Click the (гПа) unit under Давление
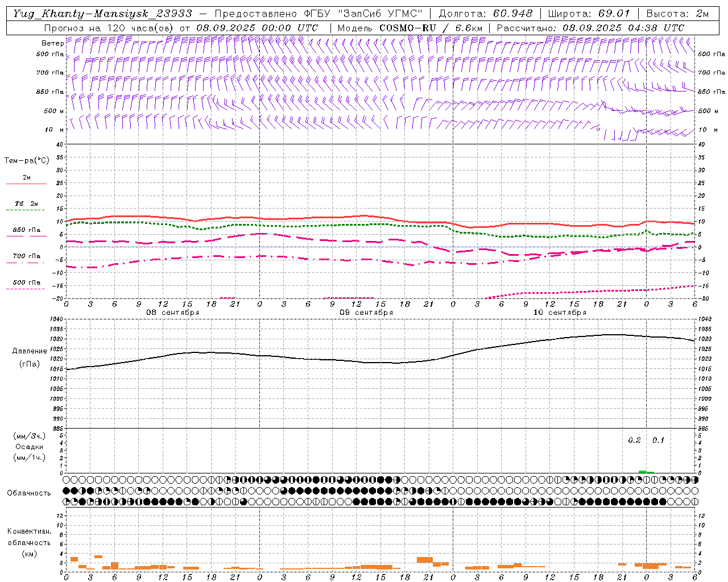The width and height of the screenshot is (728, 582). pyautogui.click(x=28, y=364)
